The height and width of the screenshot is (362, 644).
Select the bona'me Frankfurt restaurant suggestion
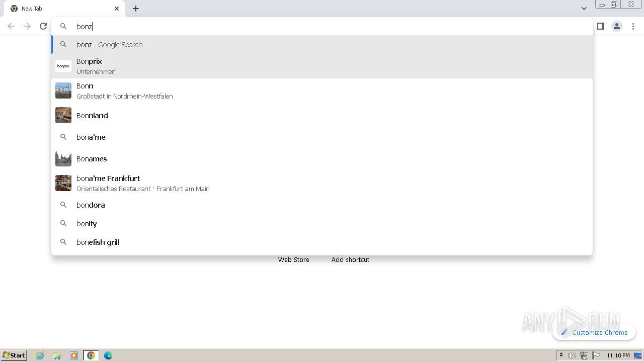click(322, 183)
